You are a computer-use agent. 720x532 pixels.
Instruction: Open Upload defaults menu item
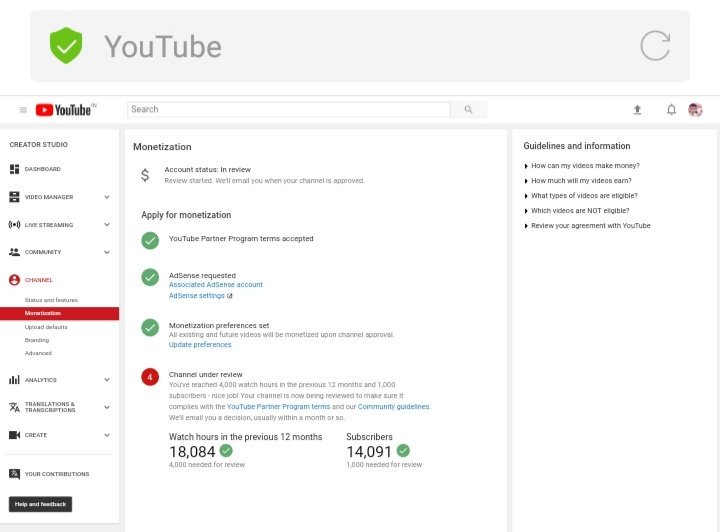click(x=46, y=327)
